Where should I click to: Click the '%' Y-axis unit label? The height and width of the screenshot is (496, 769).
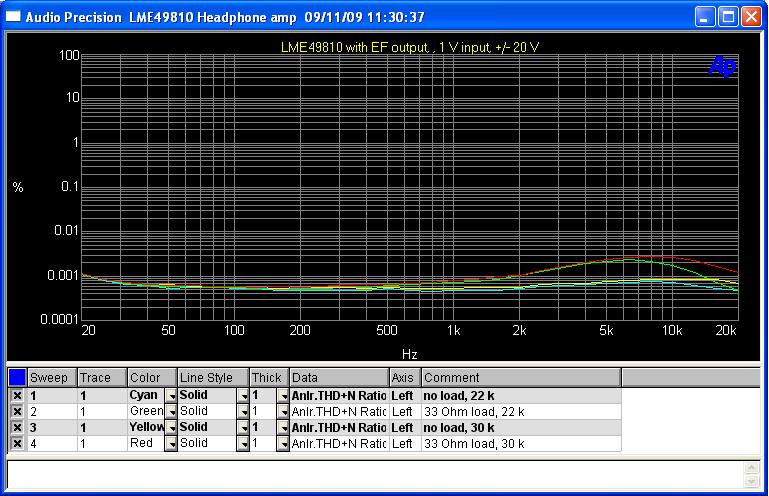coord(18,187)
